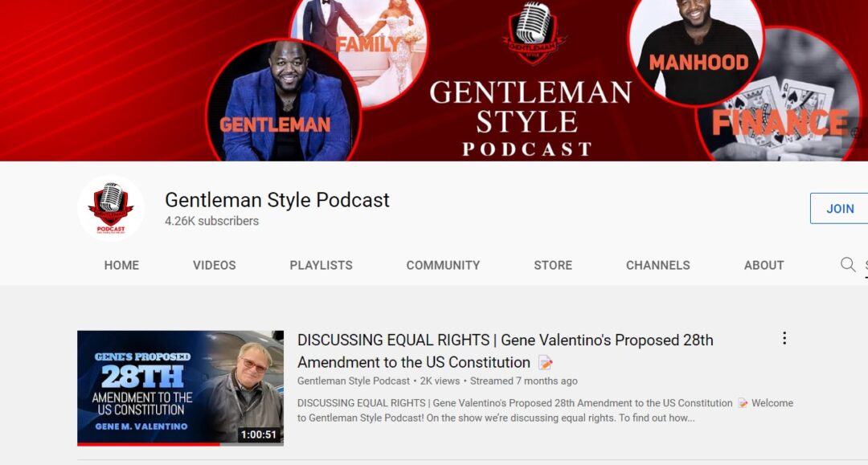The image size is (868, 465).
Task: Click the red watch progress bar on the thumbnail
Action: tap(149, 444)
